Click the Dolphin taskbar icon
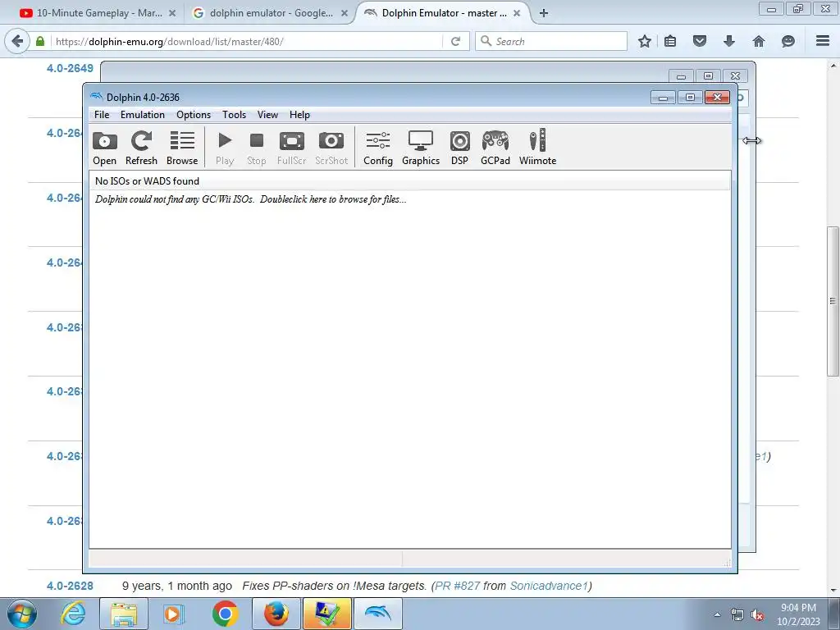 377,614
